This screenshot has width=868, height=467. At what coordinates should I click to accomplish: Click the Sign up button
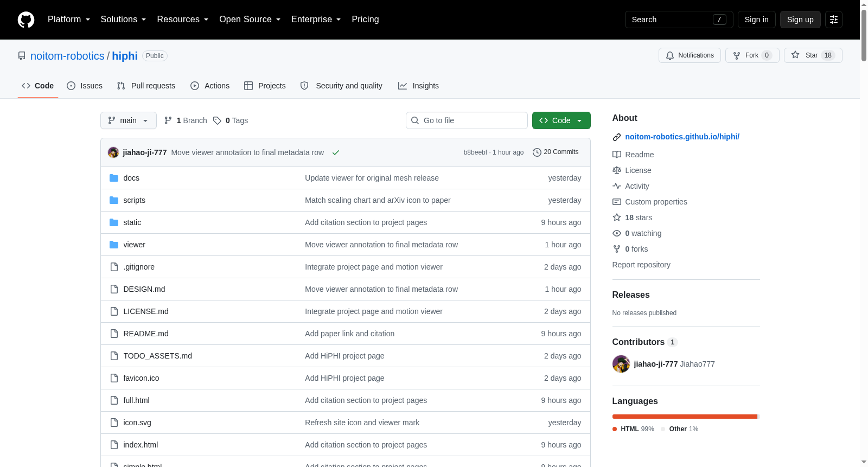800,20
